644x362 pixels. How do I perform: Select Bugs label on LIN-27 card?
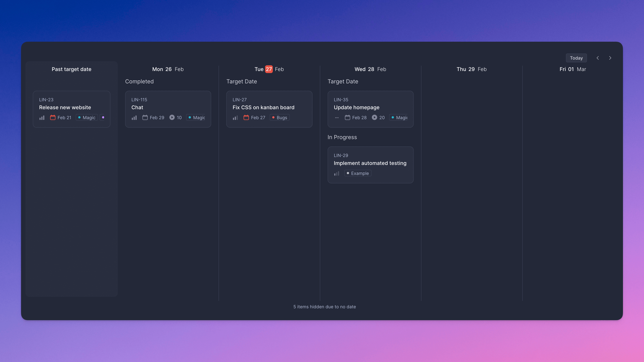coord(280,117)
